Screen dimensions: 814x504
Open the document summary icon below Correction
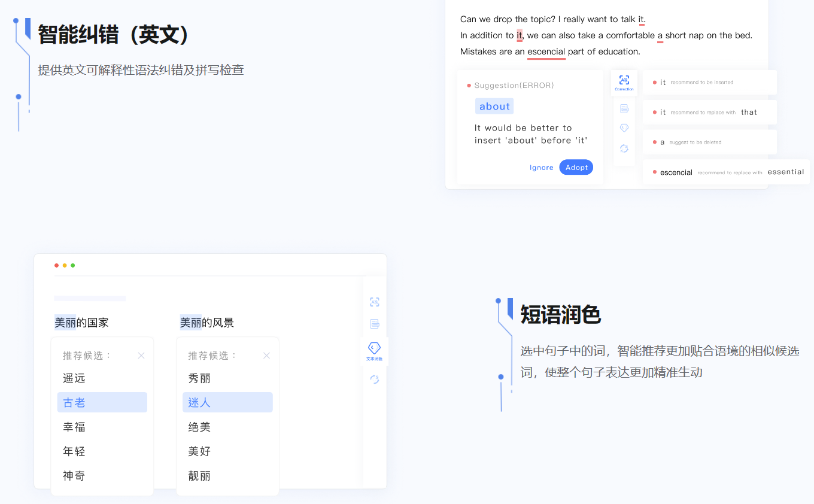[x=624, y=108]
